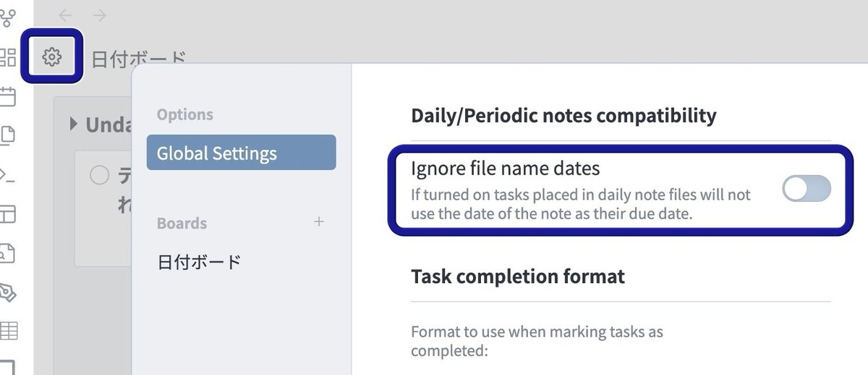The width and height of the screenshot is (868, 375).
Task: Click the templates file icon in ribbon
Action: (7, 135)
